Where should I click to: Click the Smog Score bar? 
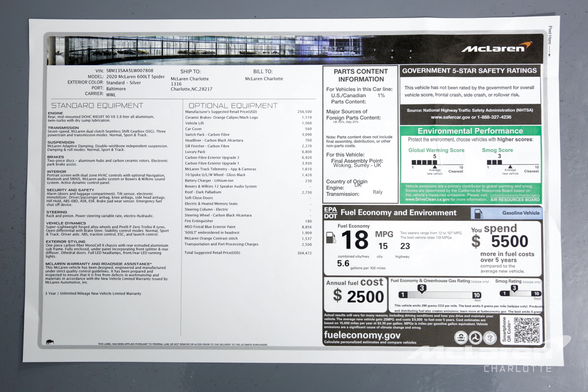[x=513, y=163]
